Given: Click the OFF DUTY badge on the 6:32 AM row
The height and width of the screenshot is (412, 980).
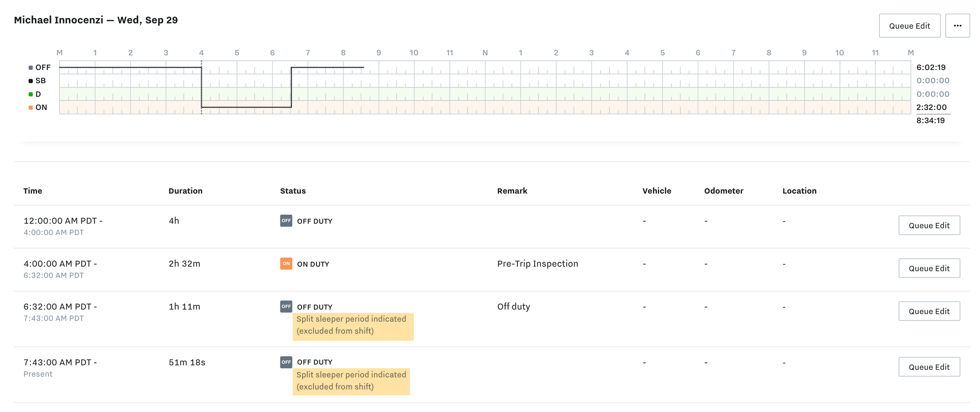Looking at the screenshot, I should (x=285, y=306).
